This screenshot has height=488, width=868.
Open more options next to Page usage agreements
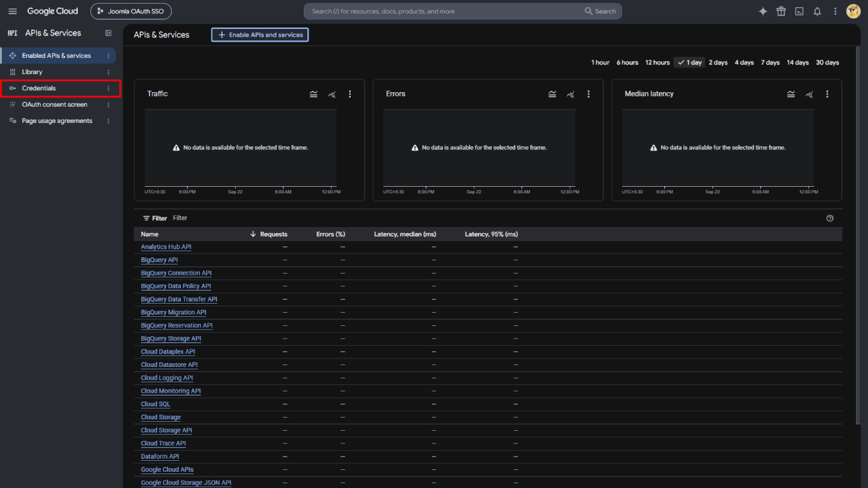(108, 120)
